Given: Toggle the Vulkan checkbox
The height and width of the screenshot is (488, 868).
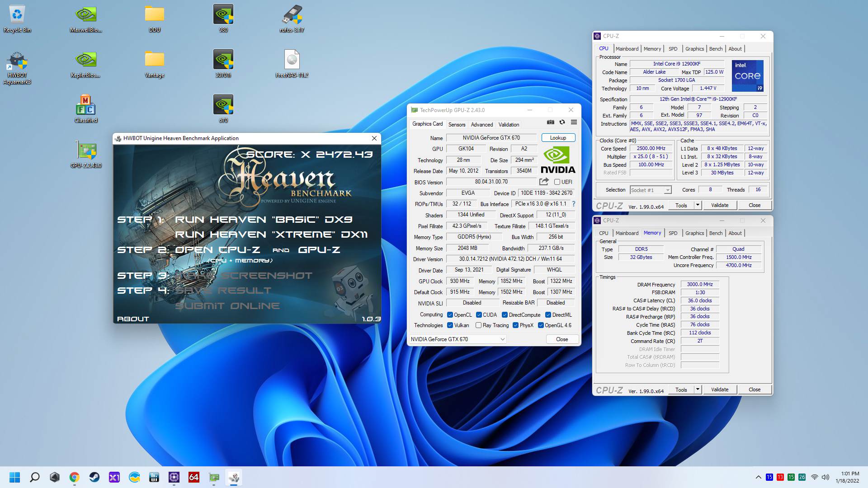Looking at the screenshot, I should tap(450, 325).
